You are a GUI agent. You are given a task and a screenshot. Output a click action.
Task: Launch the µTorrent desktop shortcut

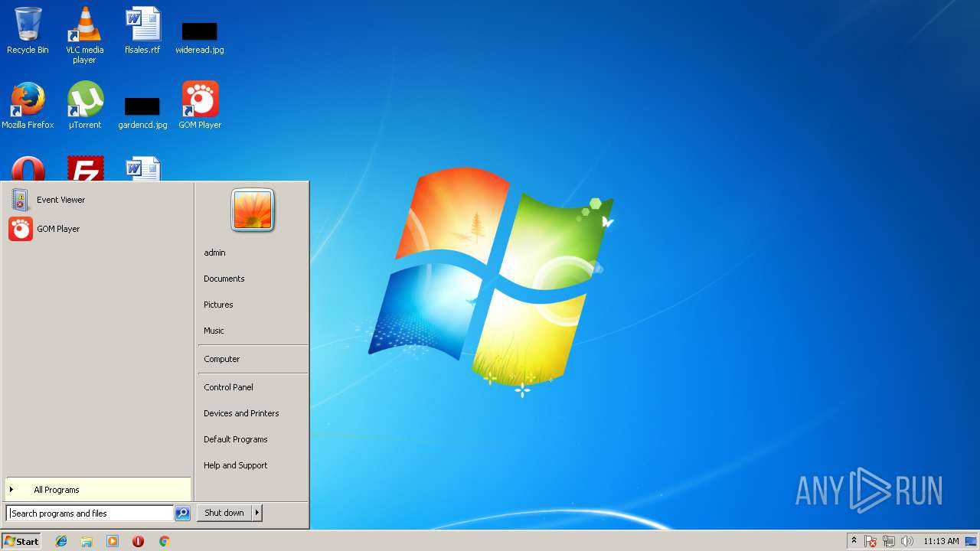[x=85, y=106]
